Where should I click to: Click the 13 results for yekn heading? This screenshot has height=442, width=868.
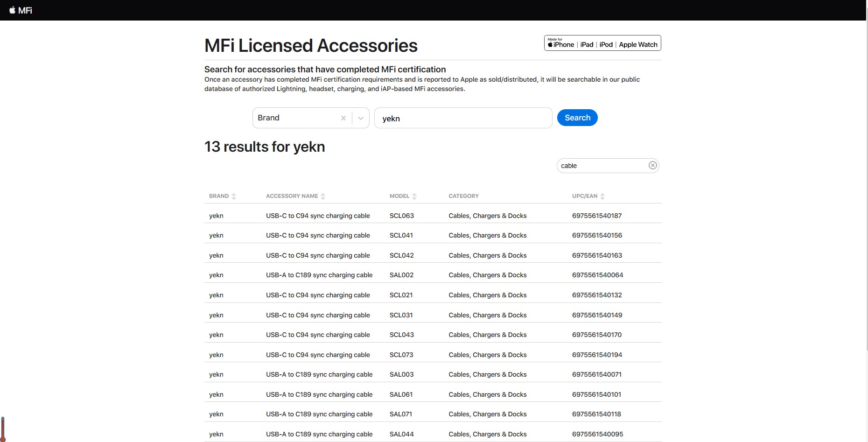(x=265, y=147)
